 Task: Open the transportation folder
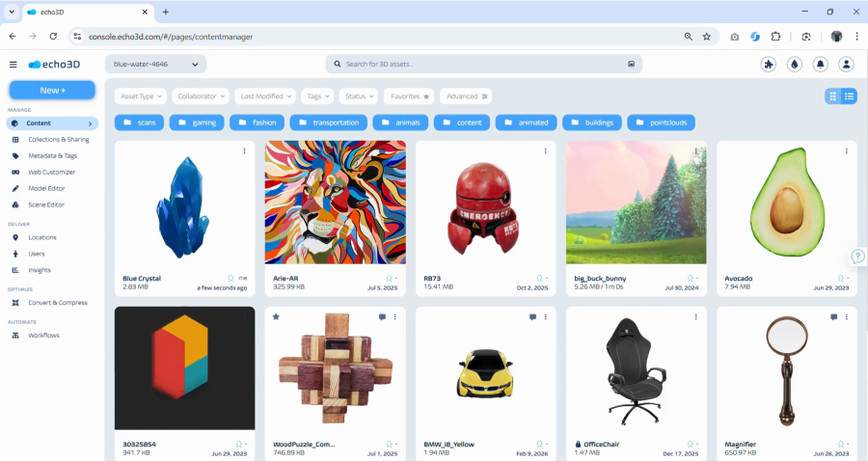coord(329,122)
